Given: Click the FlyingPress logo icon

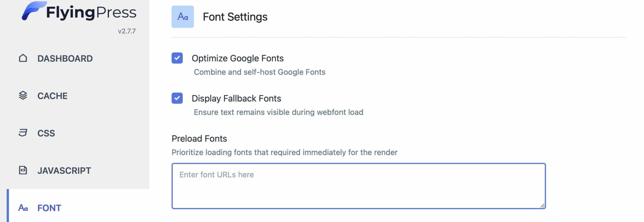Looking at the screenshot, I should coord(33,11).
